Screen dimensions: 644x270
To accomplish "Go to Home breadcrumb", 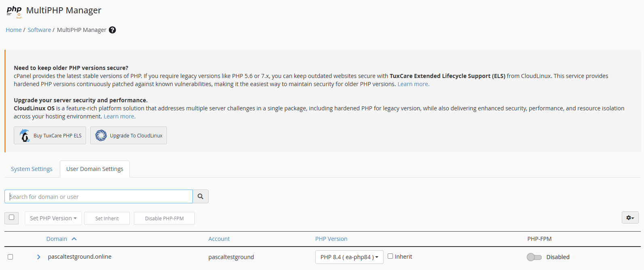I will click(x=14, y=30).
